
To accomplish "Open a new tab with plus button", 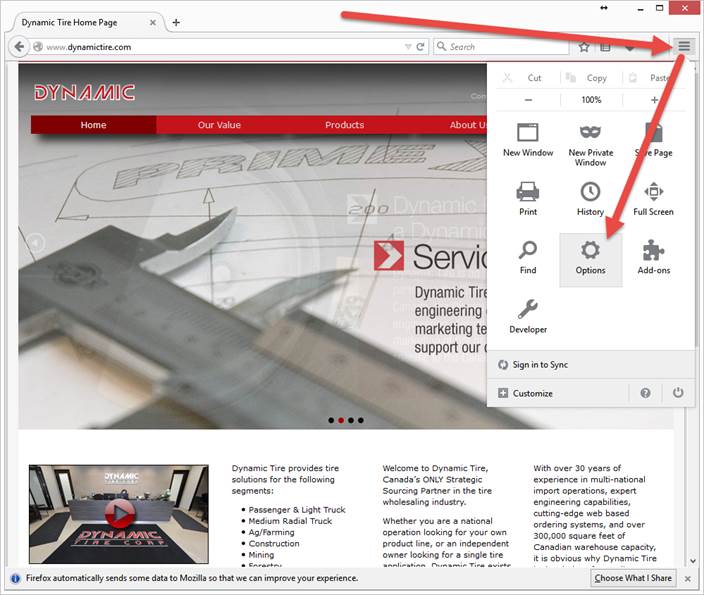I will (x=176, y=22).
